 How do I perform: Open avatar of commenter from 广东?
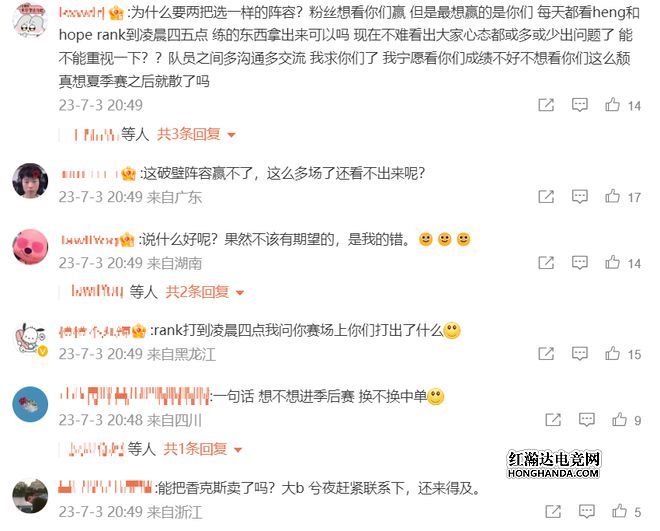coord(30,181)
